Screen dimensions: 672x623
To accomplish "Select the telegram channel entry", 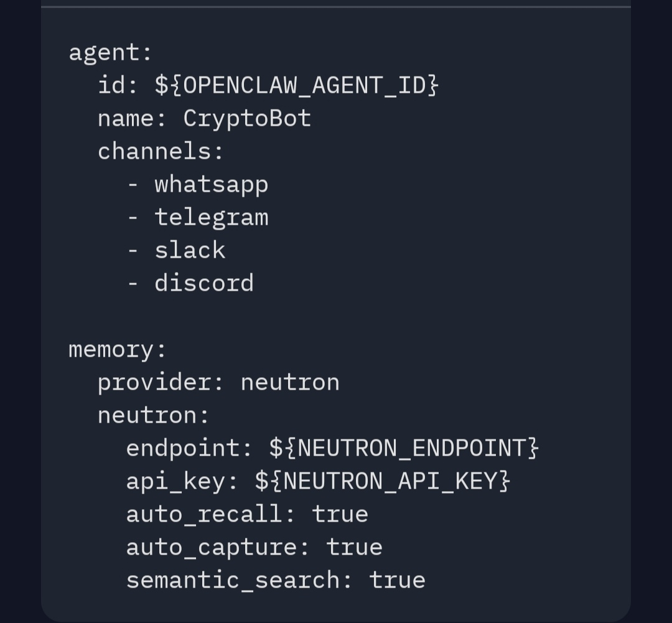I will (x=212, y=218).
